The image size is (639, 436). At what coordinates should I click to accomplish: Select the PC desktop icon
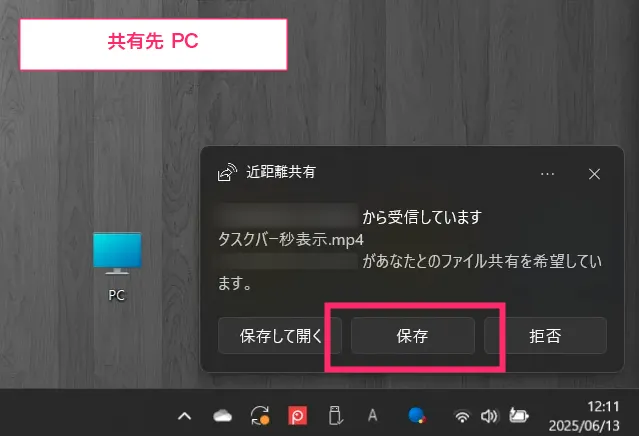117,266
